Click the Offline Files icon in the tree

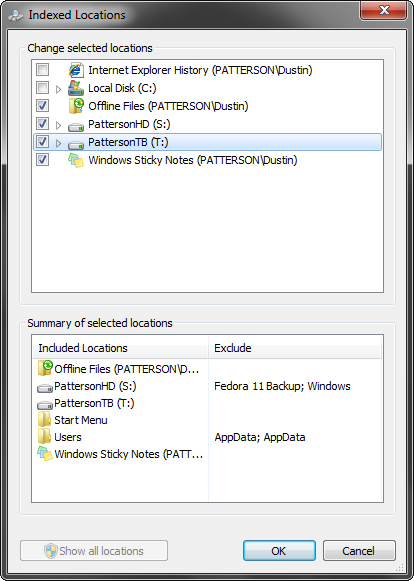(x=76, y=106)
